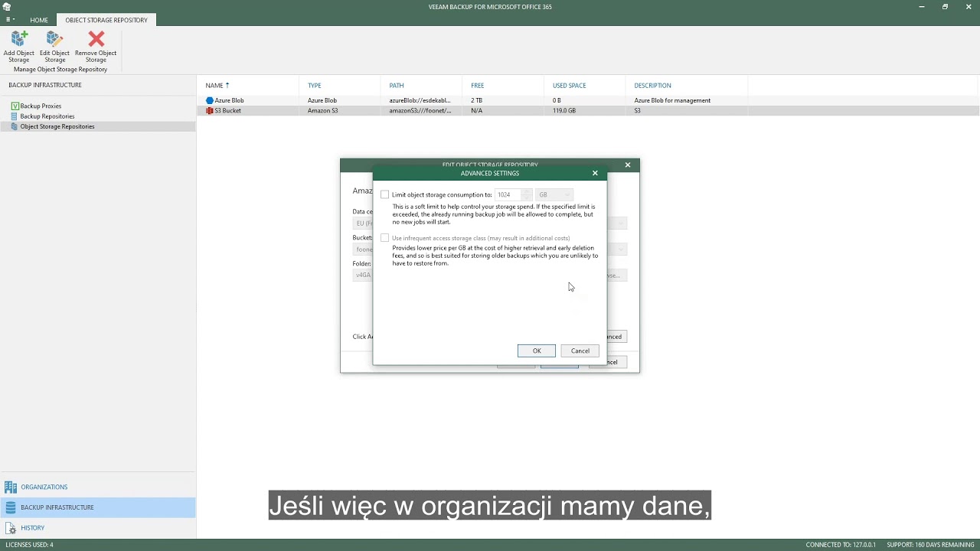
Task: Open the GB unit dropdown
Action: tap(554, 194)
